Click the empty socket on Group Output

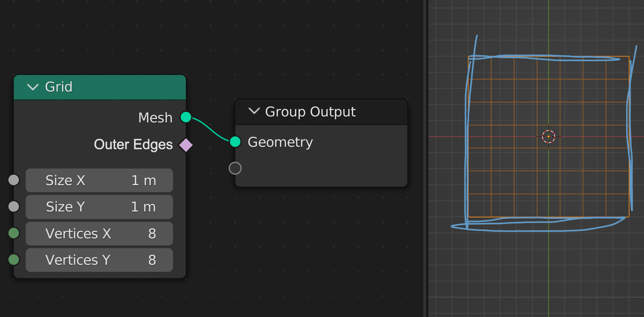pos(235,168)
